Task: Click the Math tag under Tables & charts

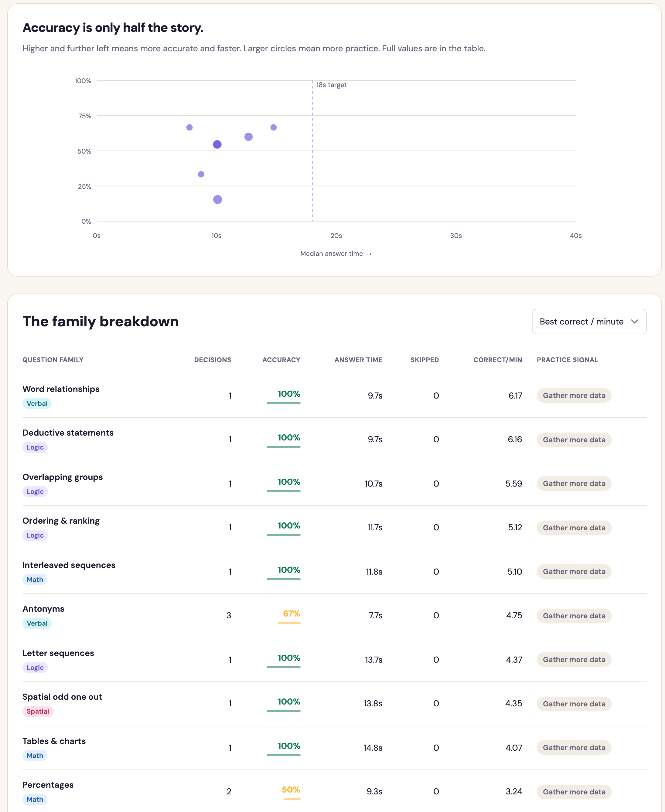Action: pos(35,756)
